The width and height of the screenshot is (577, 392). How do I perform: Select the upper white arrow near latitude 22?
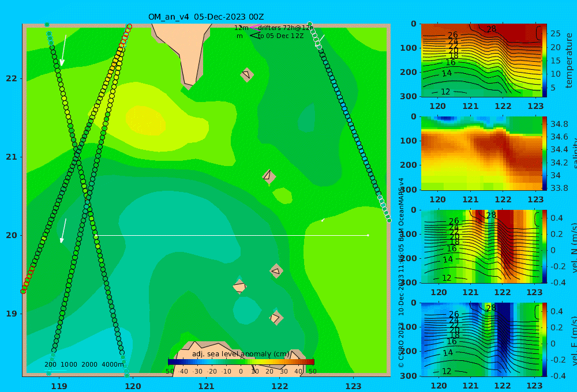pos(63,51)
